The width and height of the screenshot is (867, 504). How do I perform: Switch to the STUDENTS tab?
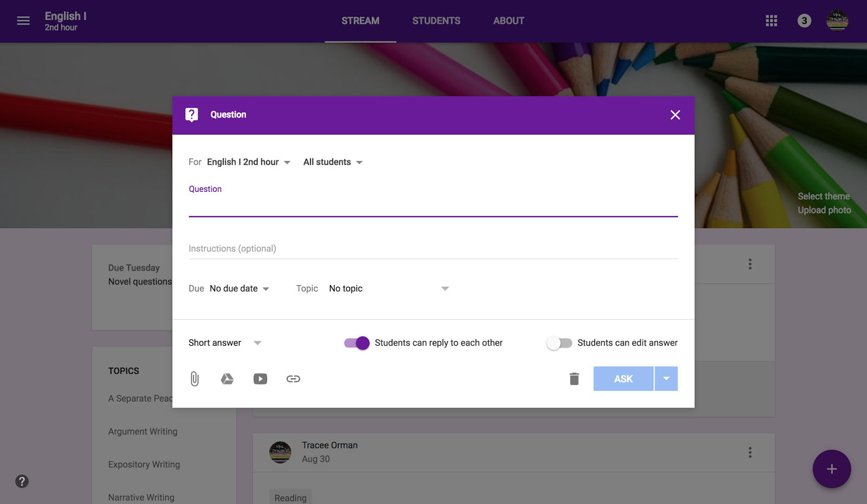436,21
